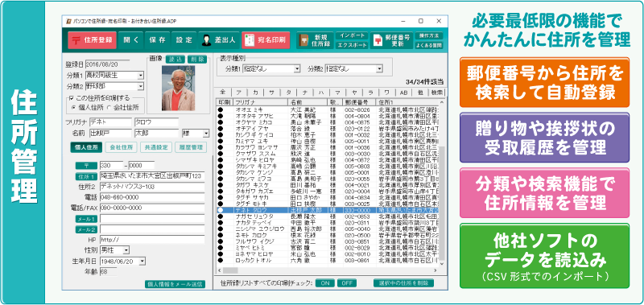This screenshot has width=644, height=305.
Task: Open the 操作方法 help button
Action: point(429,35)
